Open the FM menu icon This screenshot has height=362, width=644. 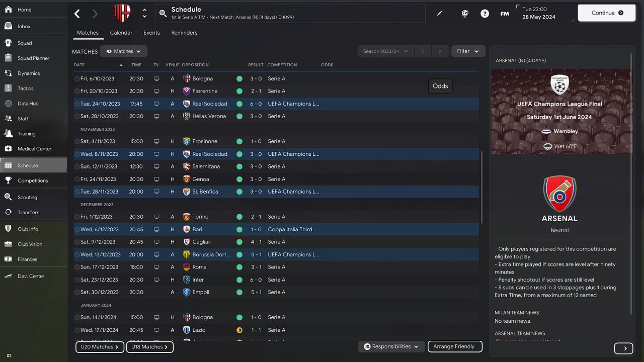505,14
